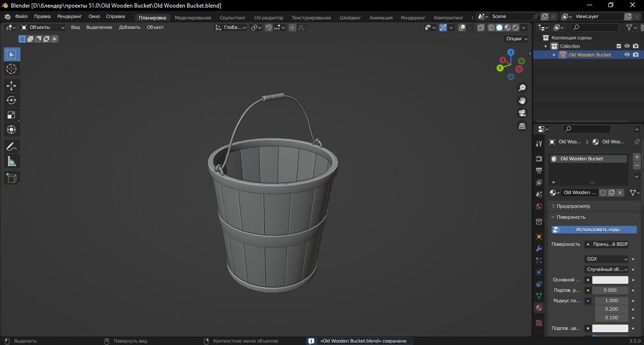
Task: Click the Use Nodes button
Action: [x=594, y=230]
